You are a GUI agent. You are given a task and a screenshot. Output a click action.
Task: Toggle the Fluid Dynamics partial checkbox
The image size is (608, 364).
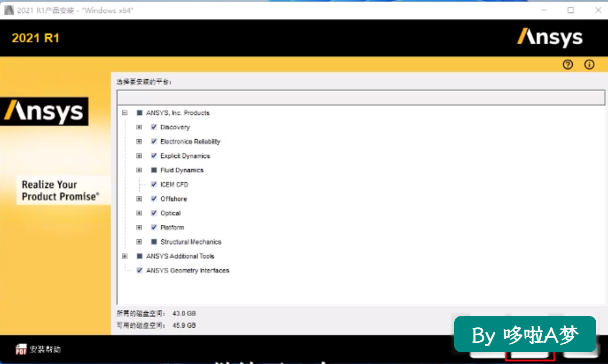click(154, 170)
